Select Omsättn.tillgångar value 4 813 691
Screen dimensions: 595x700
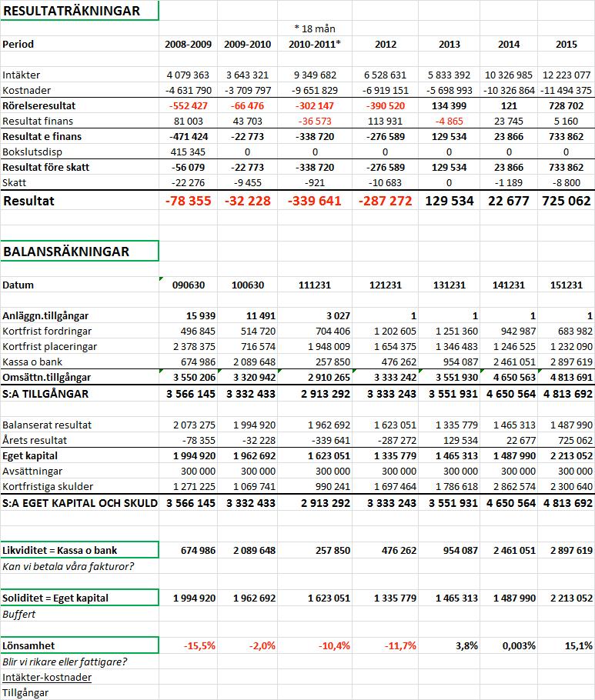tap(571, 377)
